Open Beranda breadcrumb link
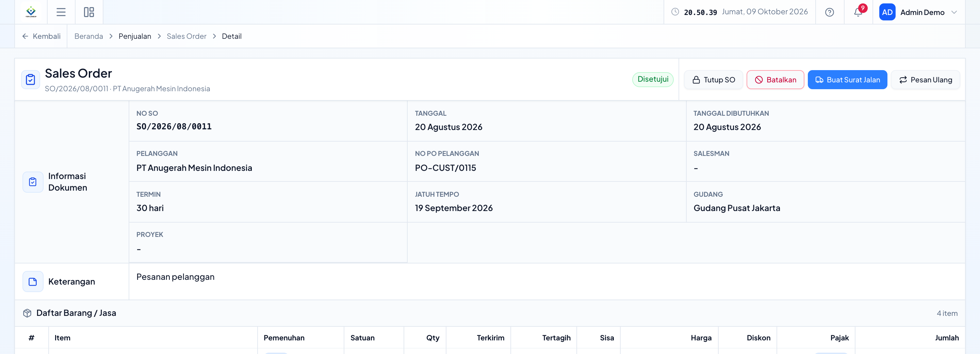Viewport: 980px width, 354px height. 88,36
